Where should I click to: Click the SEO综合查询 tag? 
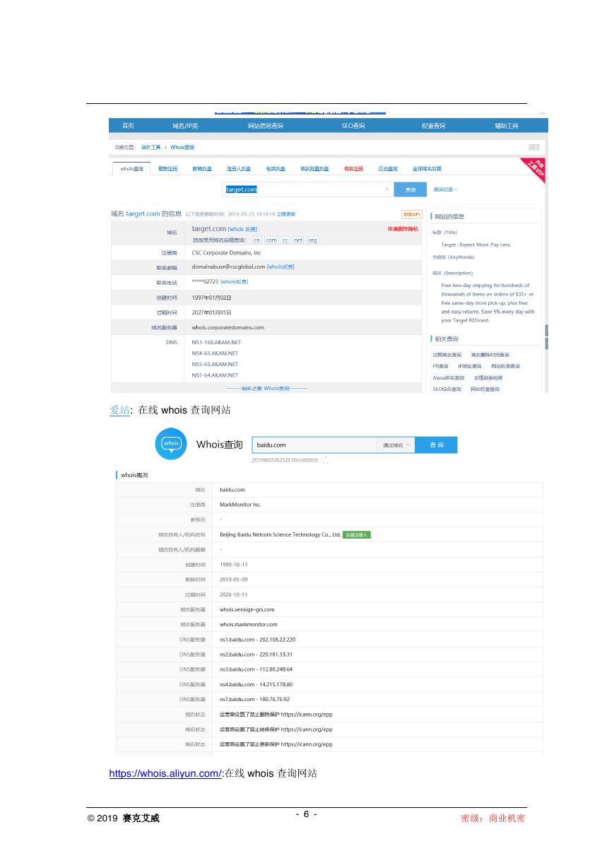[447, 389]
